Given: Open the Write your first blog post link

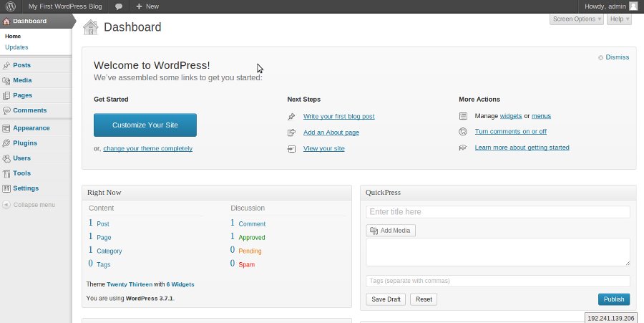Looking at the screenshot, I should (339, 117).
